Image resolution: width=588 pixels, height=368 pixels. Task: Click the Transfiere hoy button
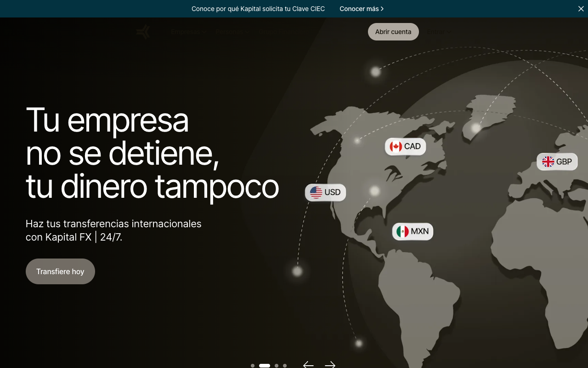60,271
